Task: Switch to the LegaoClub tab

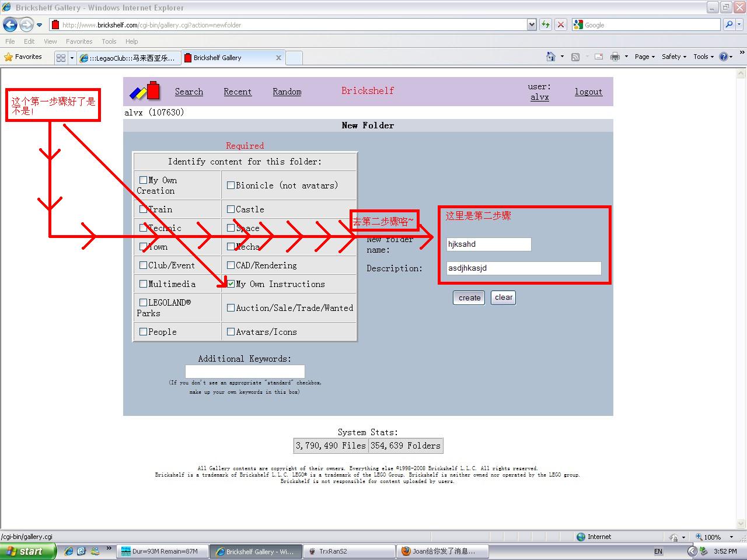Action: click(128, 58)
